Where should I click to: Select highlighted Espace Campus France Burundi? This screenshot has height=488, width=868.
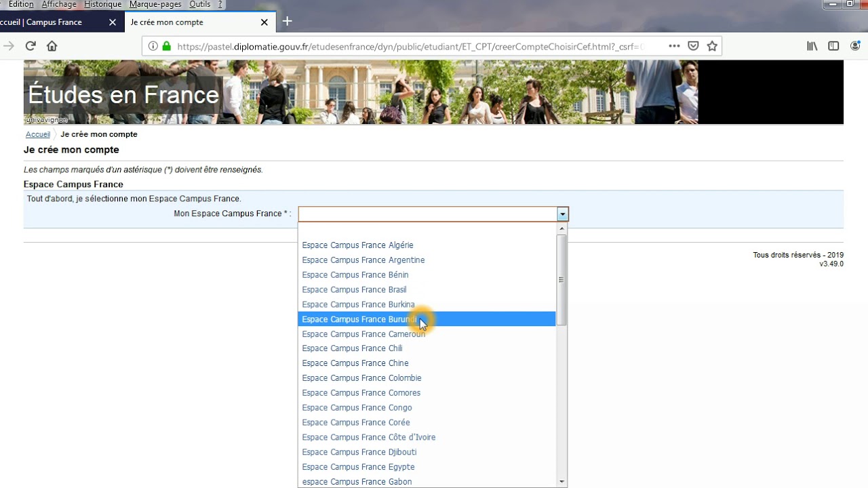427,319
